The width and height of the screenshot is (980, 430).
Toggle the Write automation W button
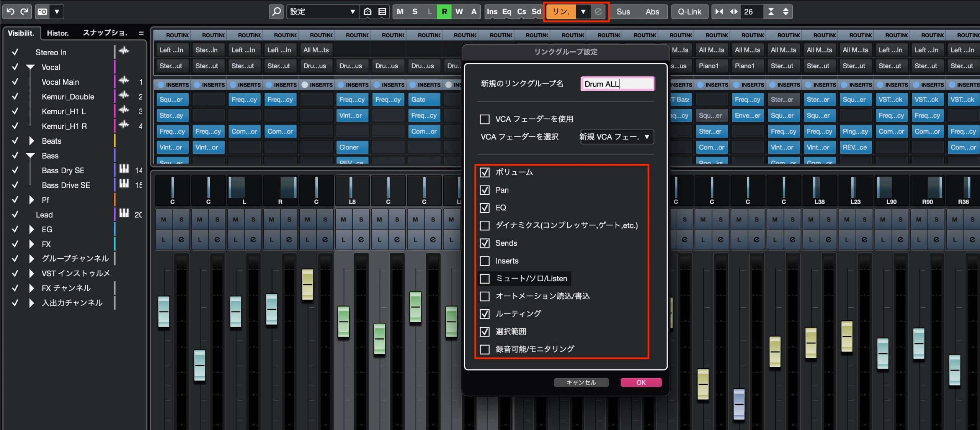(459, 11)
